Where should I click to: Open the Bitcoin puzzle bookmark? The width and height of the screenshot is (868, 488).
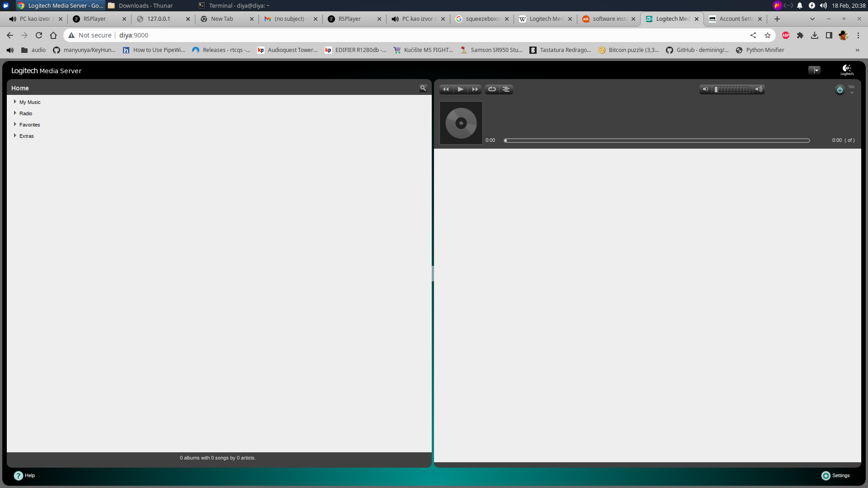tap(629, 50)
